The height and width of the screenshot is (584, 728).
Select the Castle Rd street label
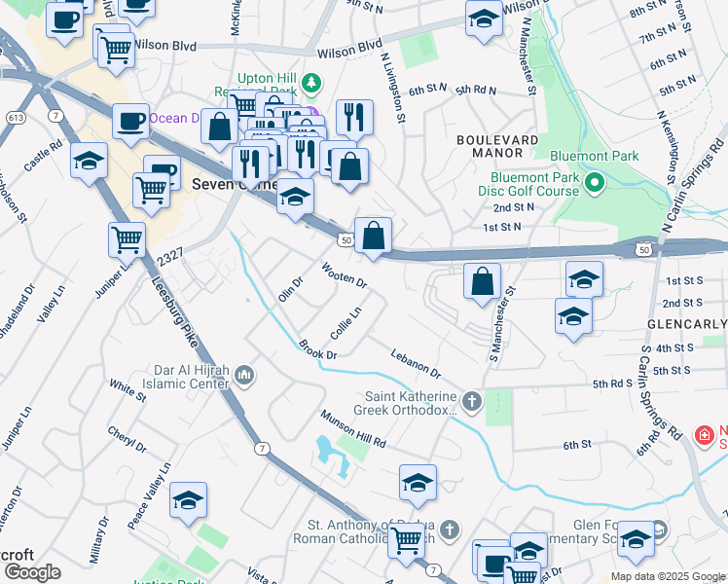[x=43, y=156]
